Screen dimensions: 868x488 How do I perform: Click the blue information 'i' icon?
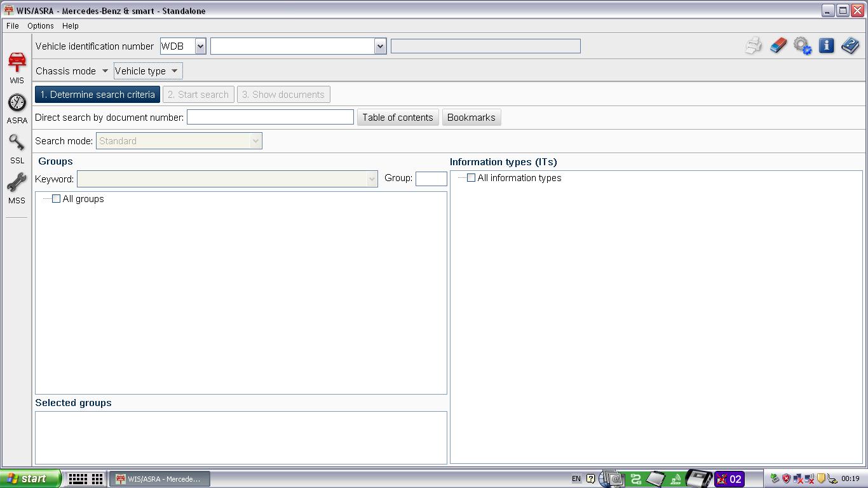tap(826, 46)
